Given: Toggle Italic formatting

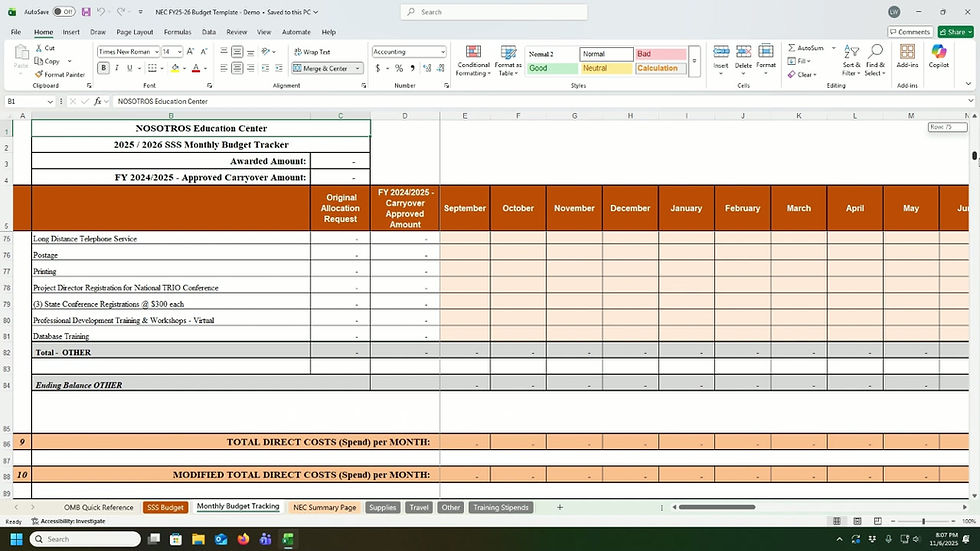Looking at the screenshot, I should pyautogui.click(x=117, y=68).
